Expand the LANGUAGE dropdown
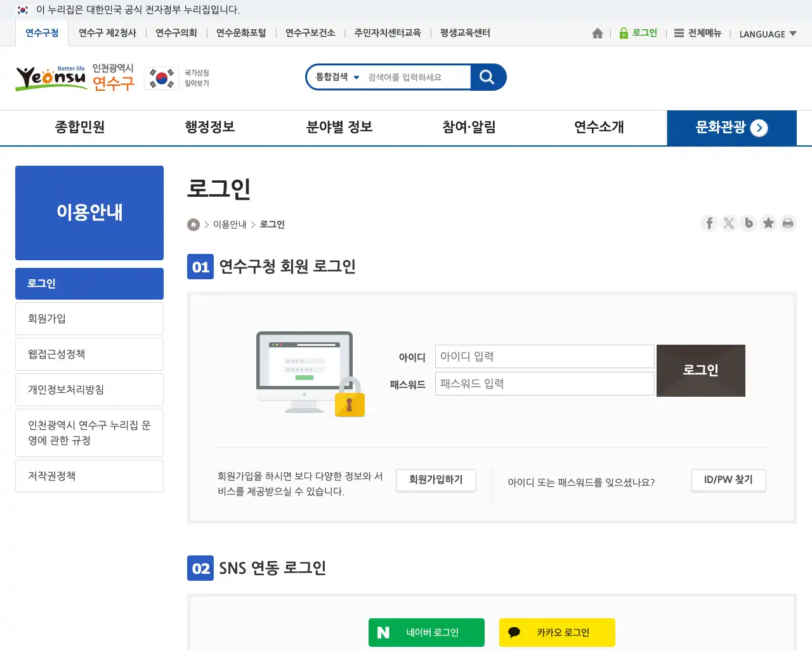Image resolution: width=812 pixels, height=650 pixels. [768, 34]
